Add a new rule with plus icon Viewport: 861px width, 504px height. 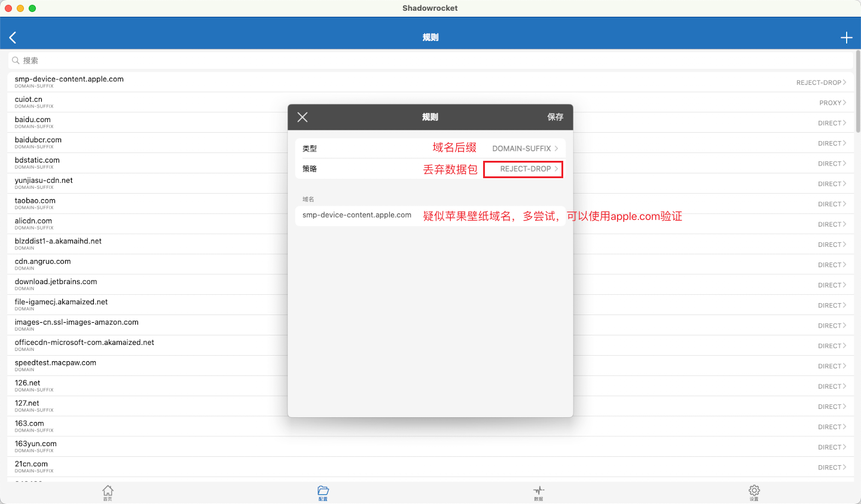(x=846, y=38)
